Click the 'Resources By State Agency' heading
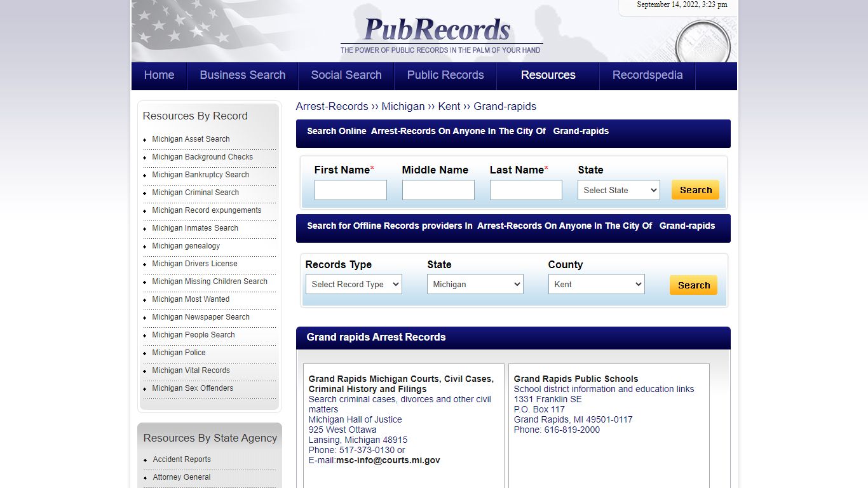The width and height of the screenshot is (868, 488). pos(210,438)
